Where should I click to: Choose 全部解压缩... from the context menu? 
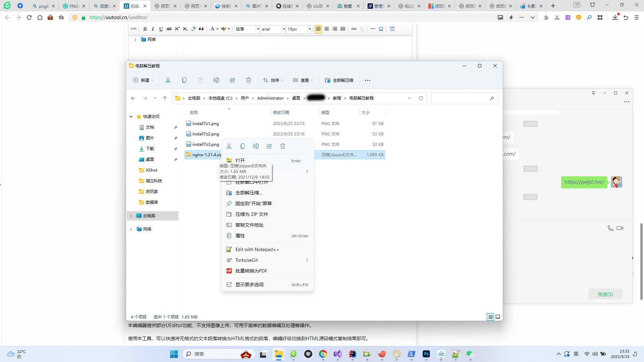coord(268,193)
